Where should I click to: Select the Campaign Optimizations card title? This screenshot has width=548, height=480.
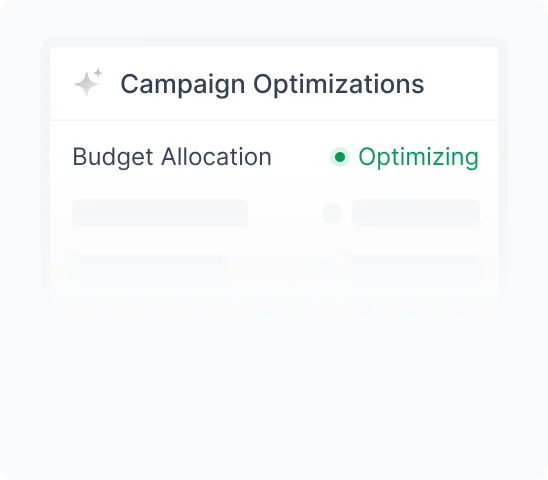click(x=272, y=84)
